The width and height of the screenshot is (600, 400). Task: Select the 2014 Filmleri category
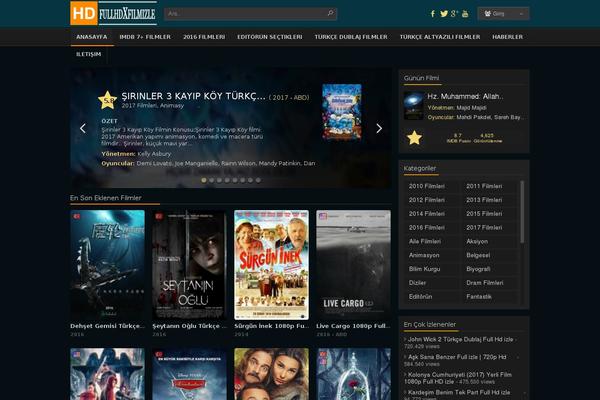coord(427,214)
